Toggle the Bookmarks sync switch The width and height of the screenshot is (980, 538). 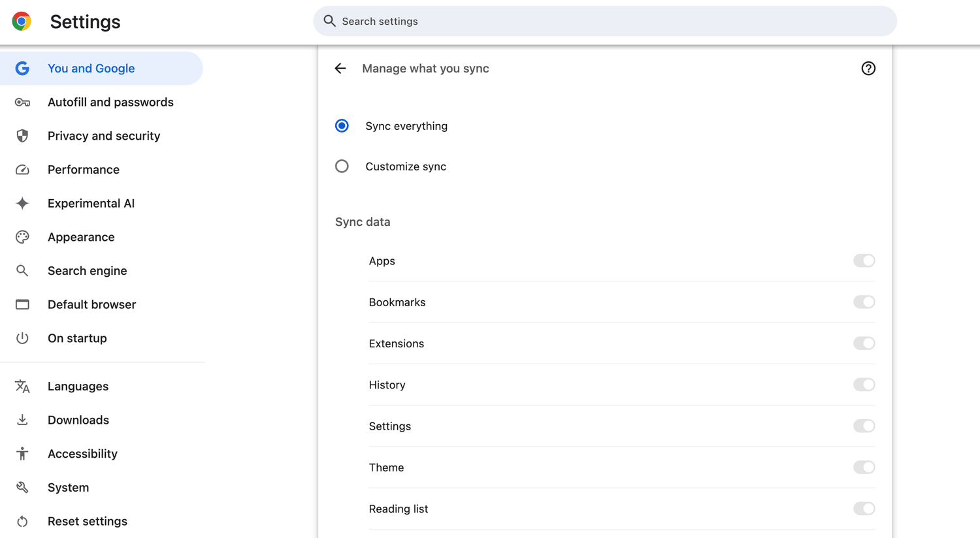point(863,302)
